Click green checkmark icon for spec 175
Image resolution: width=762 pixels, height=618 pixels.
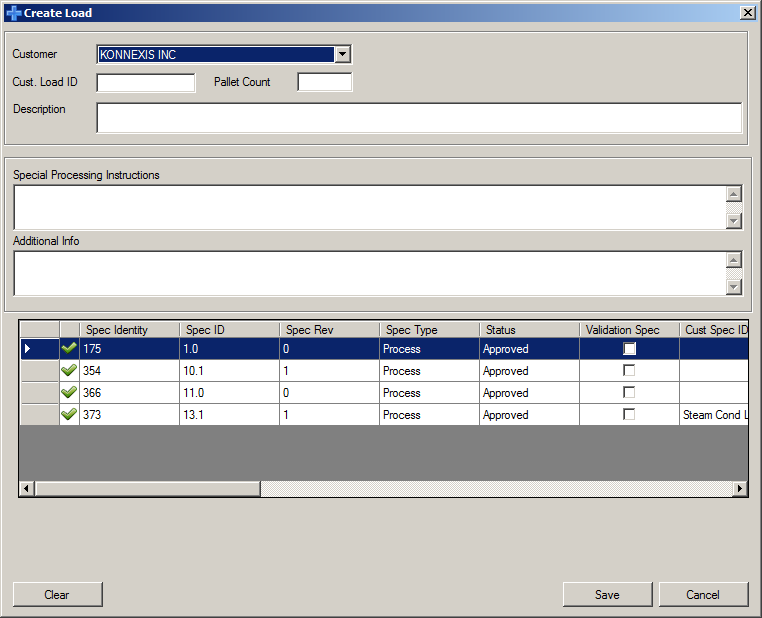click(x=69, y=349)
